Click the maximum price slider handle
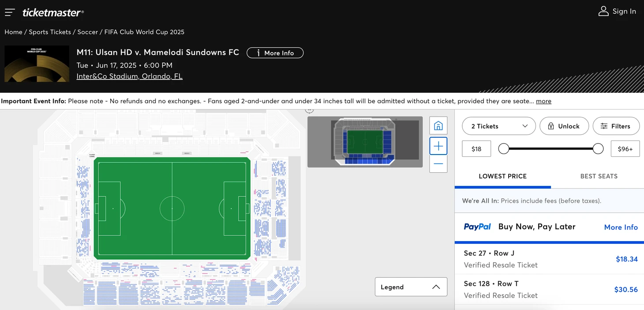Viewport: 644px width, 310px height. coord(598,149)
